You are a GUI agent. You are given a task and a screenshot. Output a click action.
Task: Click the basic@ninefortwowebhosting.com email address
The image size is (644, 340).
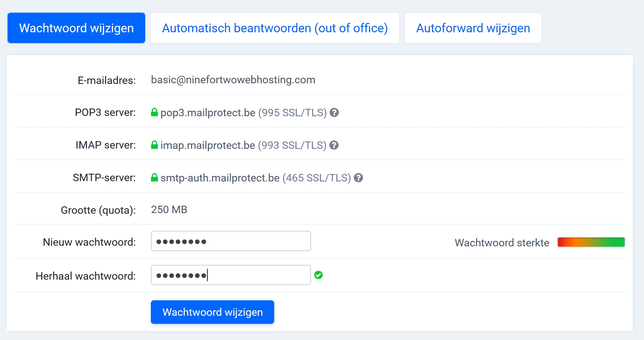click(233, 80)
